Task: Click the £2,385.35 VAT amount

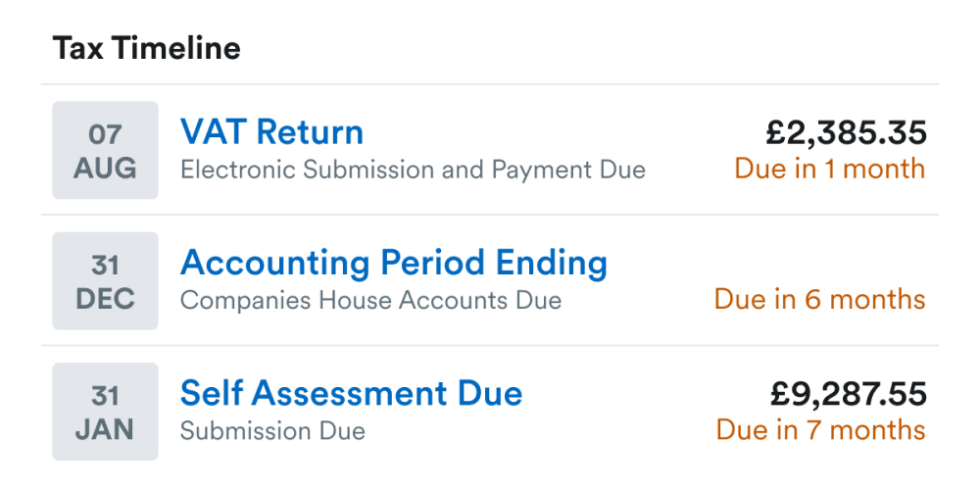Action: (846, 132)
